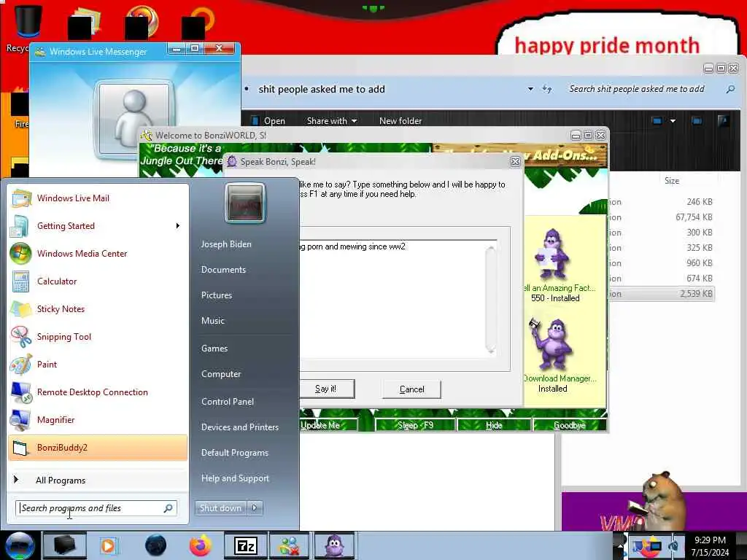Click Cancel in Speak Bonzi dialog
The height and width of the screenshot is (560, 747).
411,389
